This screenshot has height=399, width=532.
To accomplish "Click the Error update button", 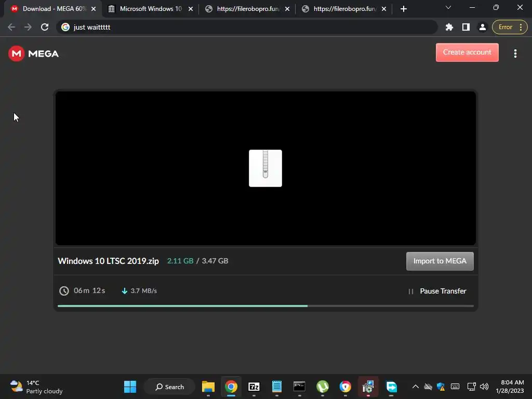I will (x=510, y=27).
